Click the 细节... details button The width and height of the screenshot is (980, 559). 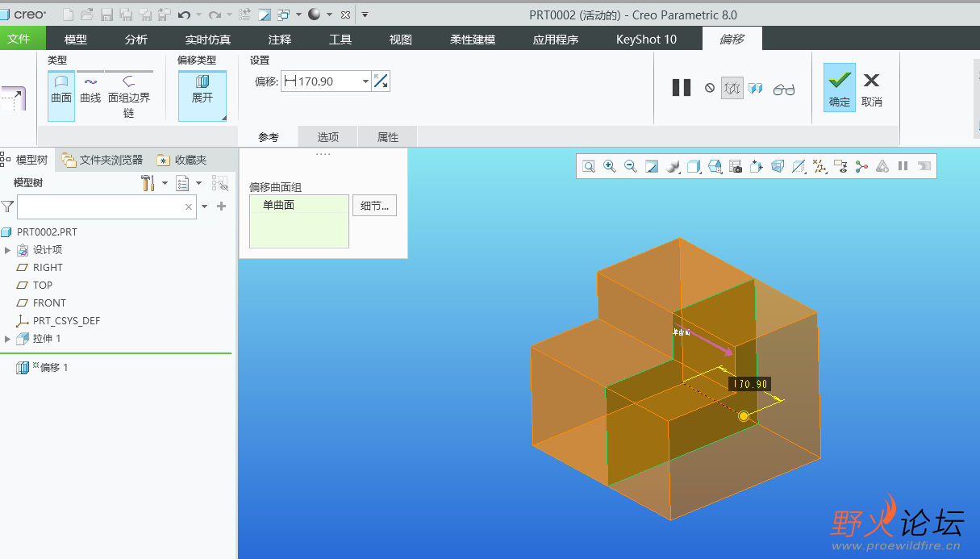click(x=374, y=206)
